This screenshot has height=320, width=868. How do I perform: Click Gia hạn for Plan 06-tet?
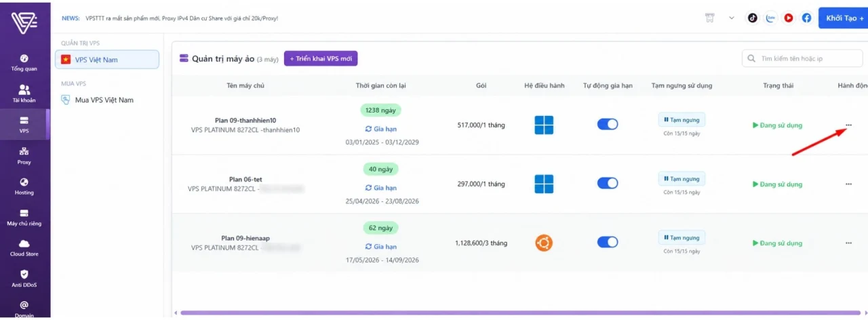[x=380, y=188]
